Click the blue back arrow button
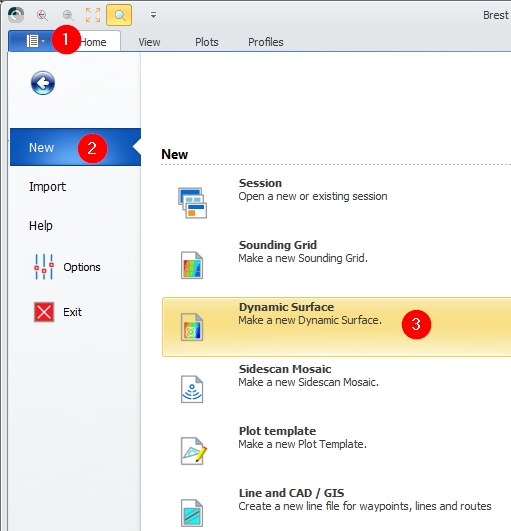This screenshot has width=511, height=531. pos(43,83)
